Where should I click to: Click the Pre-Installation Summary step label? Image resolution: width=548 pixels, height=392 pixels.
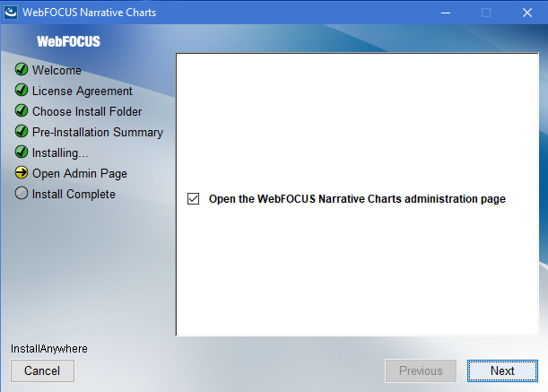[98, 133]
